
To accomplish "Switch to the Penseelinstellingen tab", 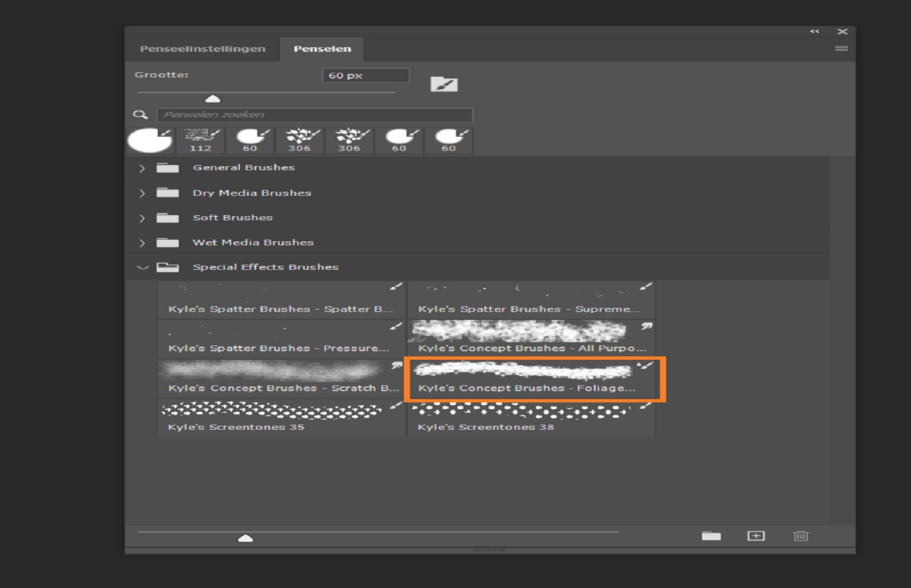I will 203,49.
